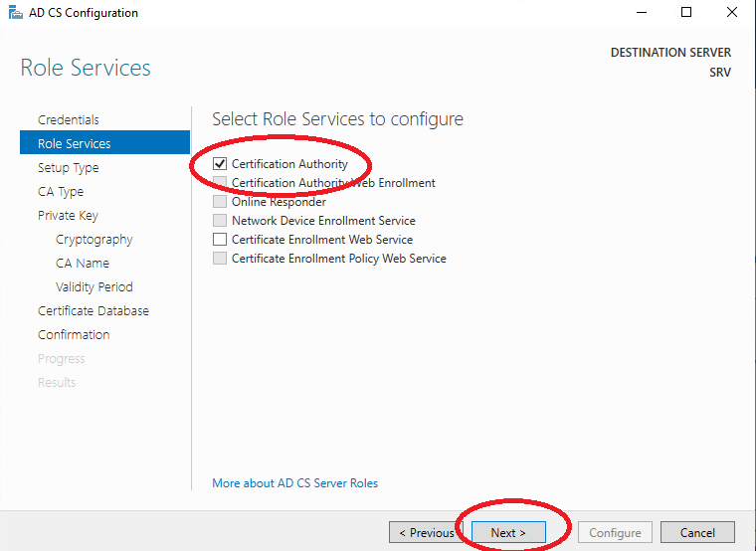Screen dimensions: 756x551
Task: Open the CA Type step
Action: (x=61, y=191)
